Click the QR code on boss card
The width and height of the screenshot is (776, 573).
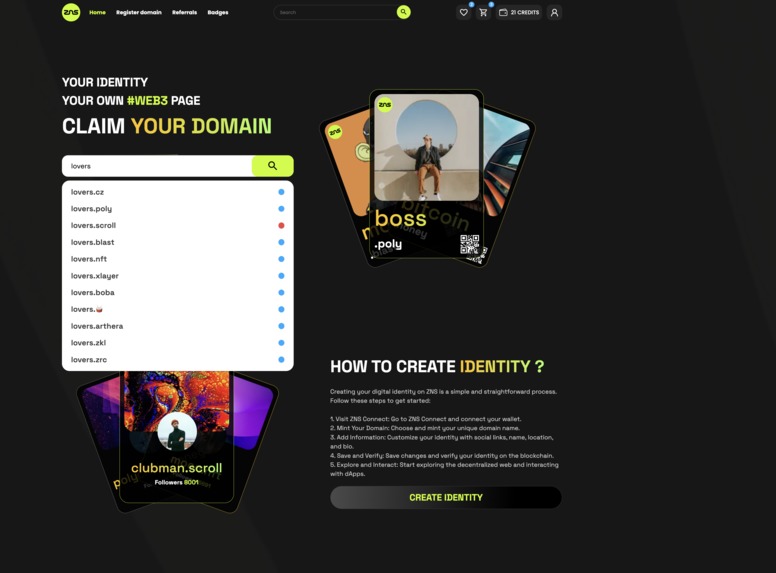click(469, 244)
